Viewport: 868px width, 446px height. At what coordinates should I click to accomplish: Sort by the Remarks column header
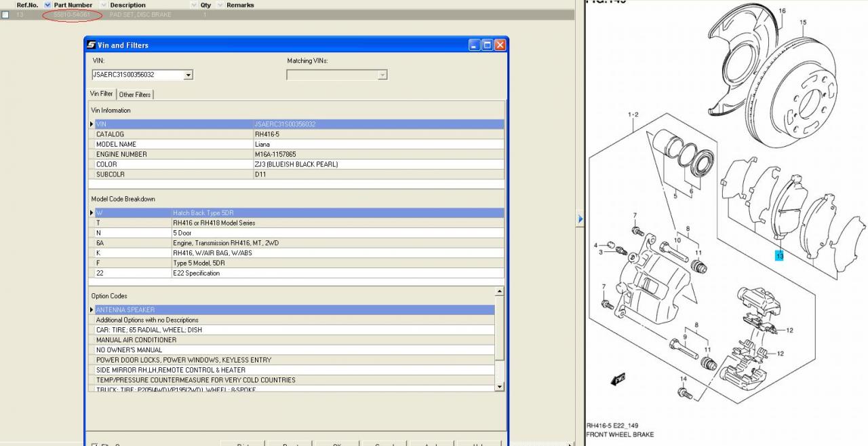[240, 5]
